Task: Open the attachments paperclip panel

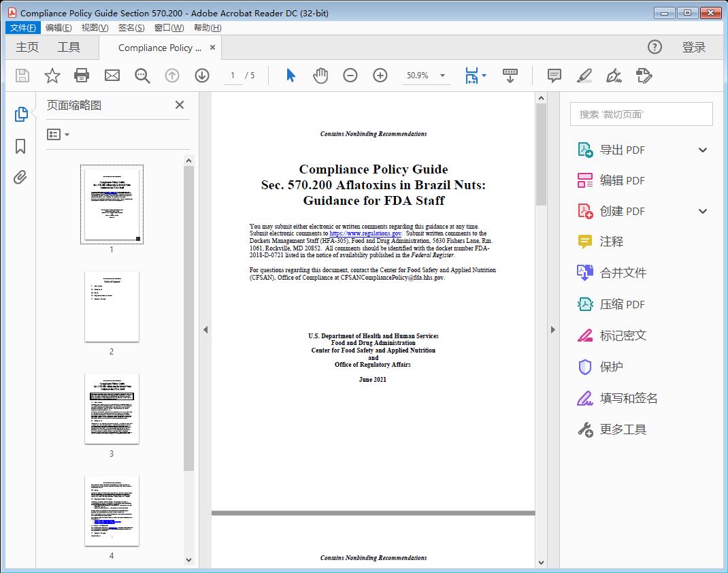Action: (x=20, y=177)
